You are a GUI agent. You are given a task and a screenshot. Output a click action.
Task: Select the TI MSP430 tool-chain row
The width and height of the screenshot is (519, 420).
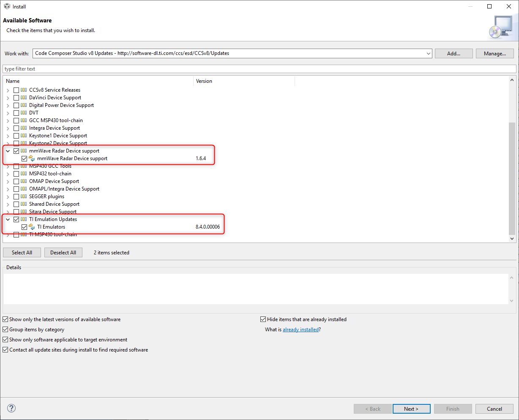(x=53, y=235)
